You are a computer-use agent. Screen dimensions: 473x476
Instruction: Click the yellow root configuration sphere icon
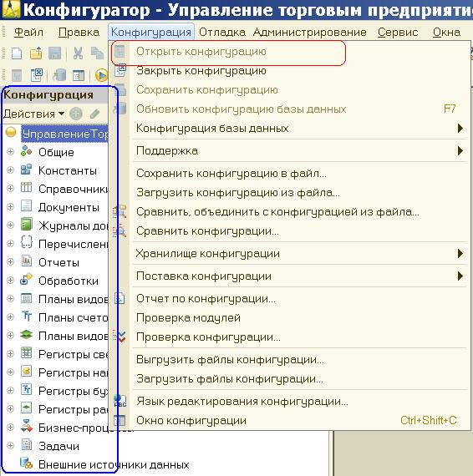coord(11,133)
